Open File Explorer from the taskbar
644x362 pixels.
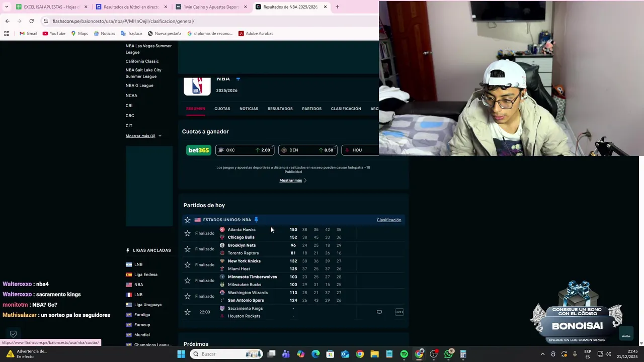tap(374, 354)
